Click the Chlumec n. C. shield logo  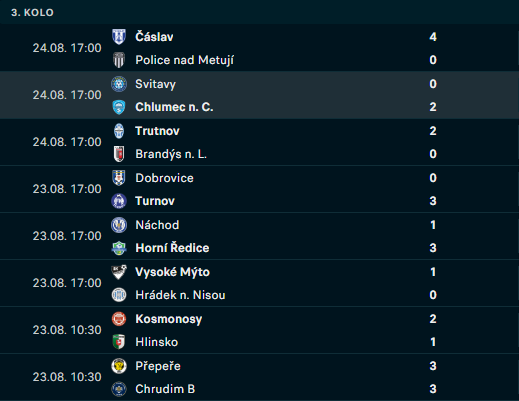(x=119, y=107)
